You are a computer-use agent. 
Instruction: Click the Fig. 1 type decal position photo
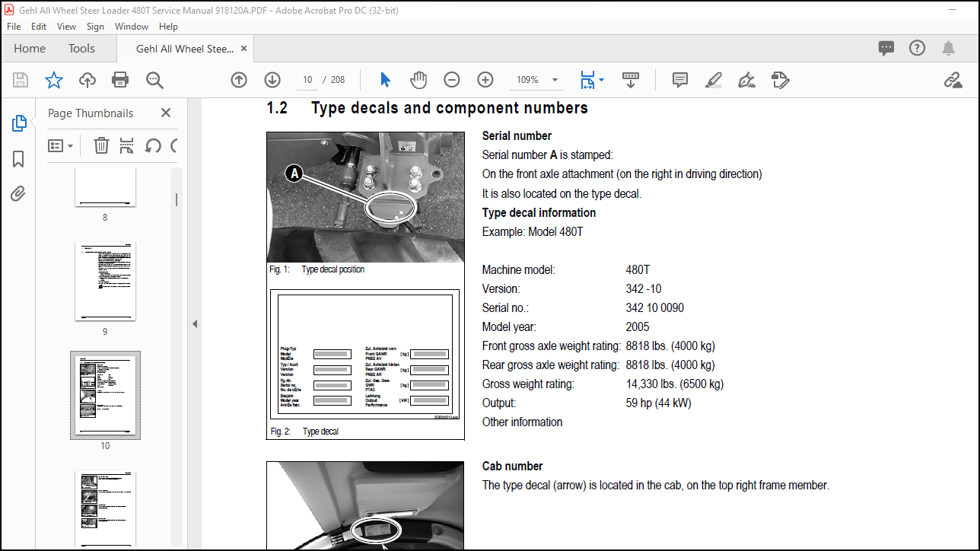[365, 198]
